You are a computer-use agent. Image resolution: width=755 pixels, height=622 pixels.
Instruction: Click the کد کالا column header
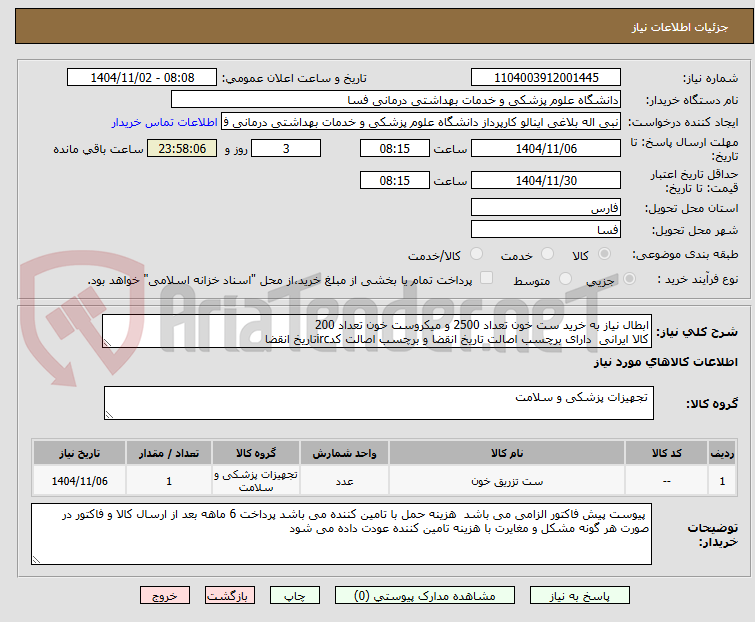666,453
